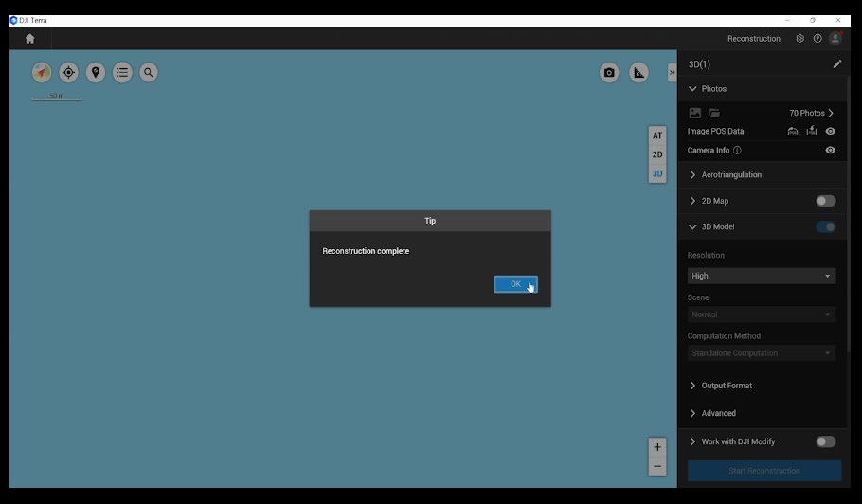Hide Camera Info using eye icon
This screenshot has width=862, height=504.
click(x=831, y=150)
